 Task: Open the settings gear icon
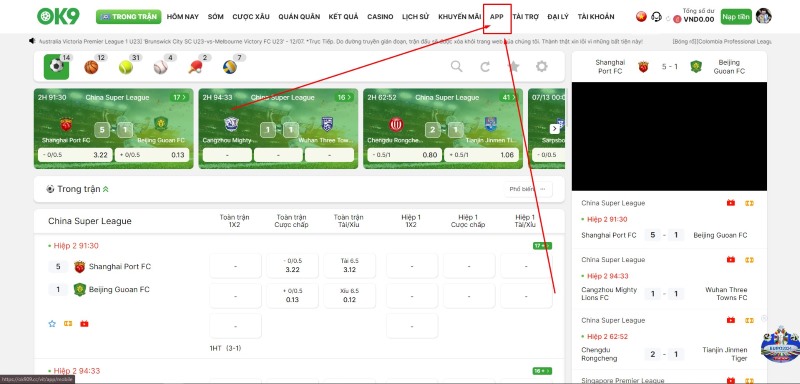(x=542, y=66)
